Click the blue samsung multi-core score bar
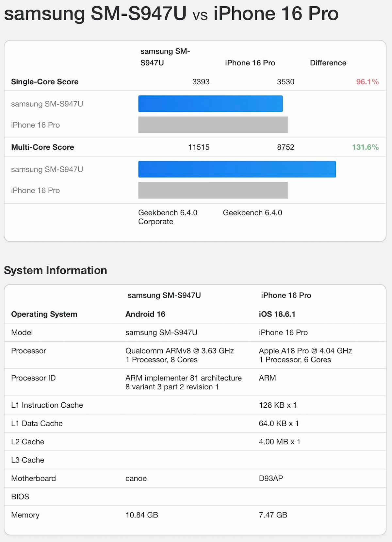 point(237,169)
